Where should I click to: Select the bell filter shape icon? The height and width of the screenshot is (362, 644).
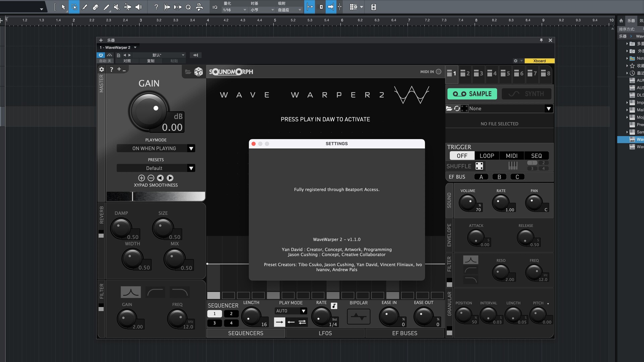click(x=130, y=292)
